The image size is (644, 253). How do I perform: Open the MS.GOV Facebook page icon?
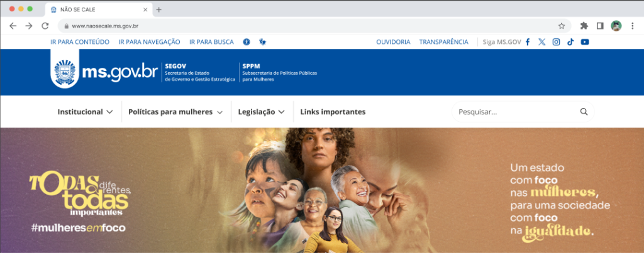click(x=528, y=42)
